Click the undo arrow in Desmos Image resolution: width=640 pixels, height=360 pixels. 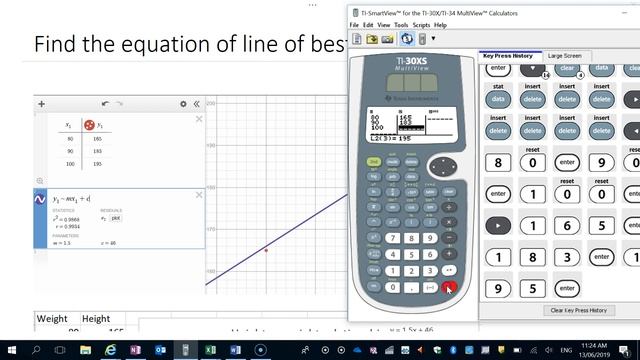coord(105,104)
